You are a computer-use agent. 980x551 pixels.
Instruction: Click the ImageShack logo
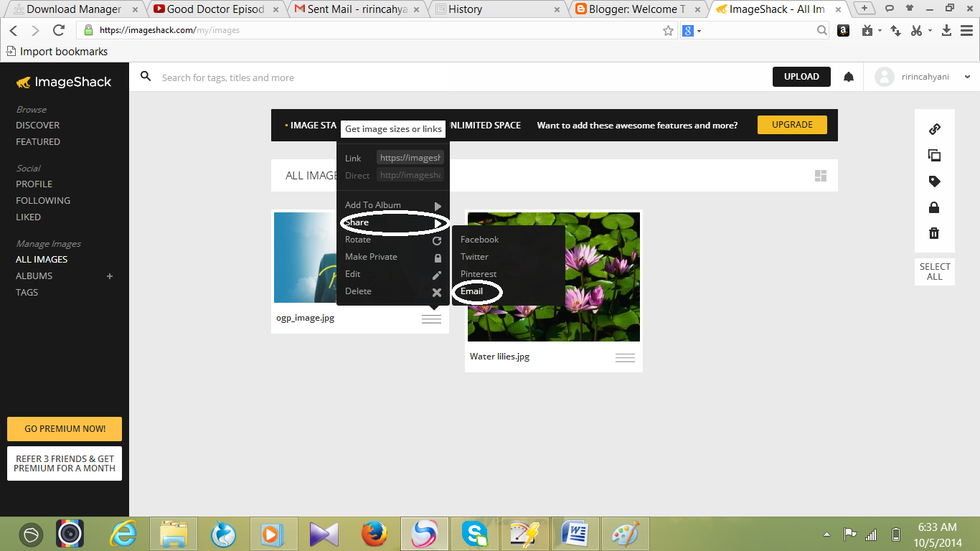pos(64,82)
